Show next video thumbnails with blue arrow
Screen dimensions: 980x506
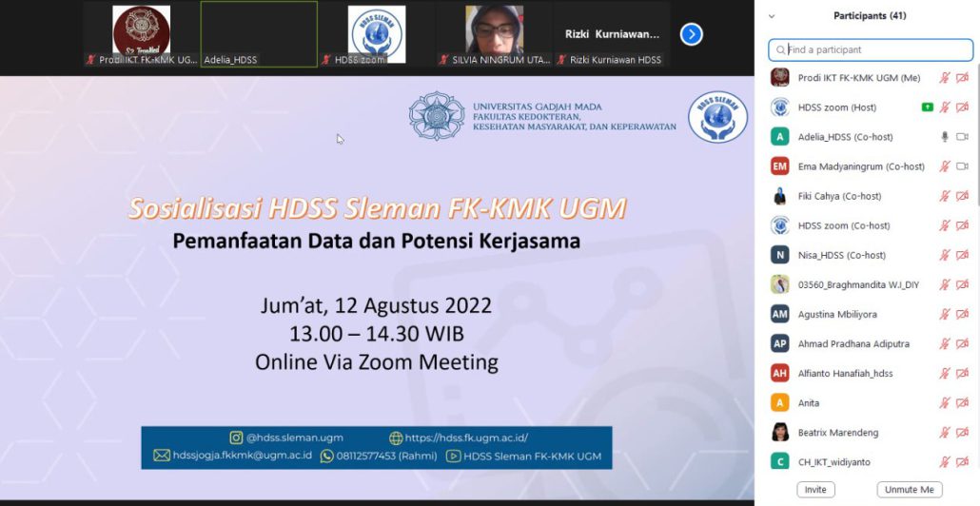click(x=691, y=34)
